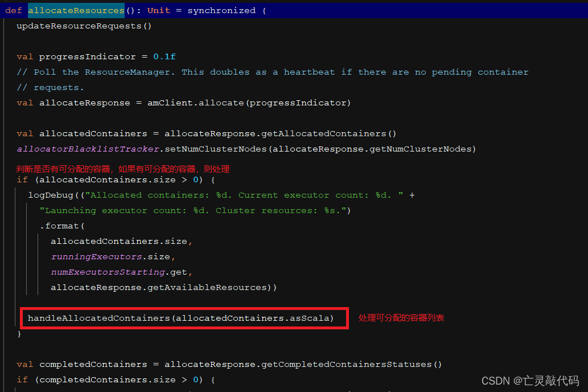Click allocatedContainers.asScala argument

(x=252, y=318)
